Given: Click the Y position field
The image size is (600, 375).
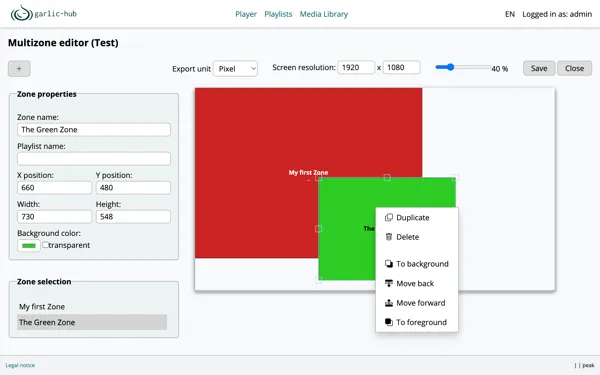Looking at the screenshot, I should (x=133, y=188).
